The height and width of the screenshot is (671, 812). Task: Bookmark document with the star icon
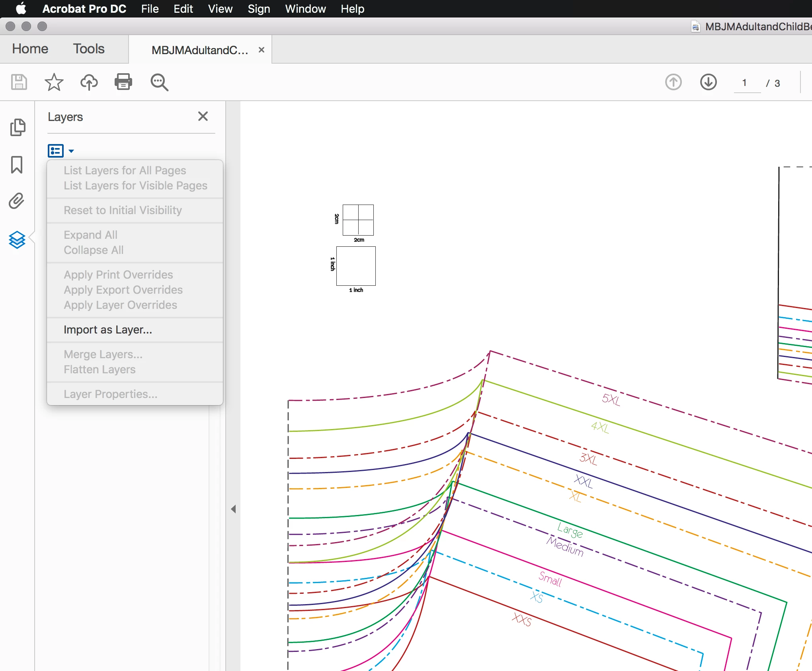[54, 82]
